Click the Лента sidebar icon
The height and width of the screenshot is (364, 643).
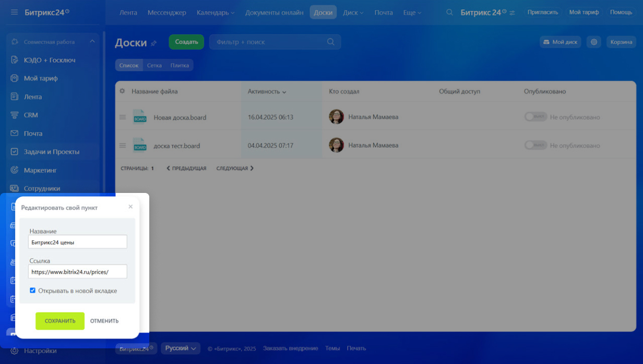point(15,96)
